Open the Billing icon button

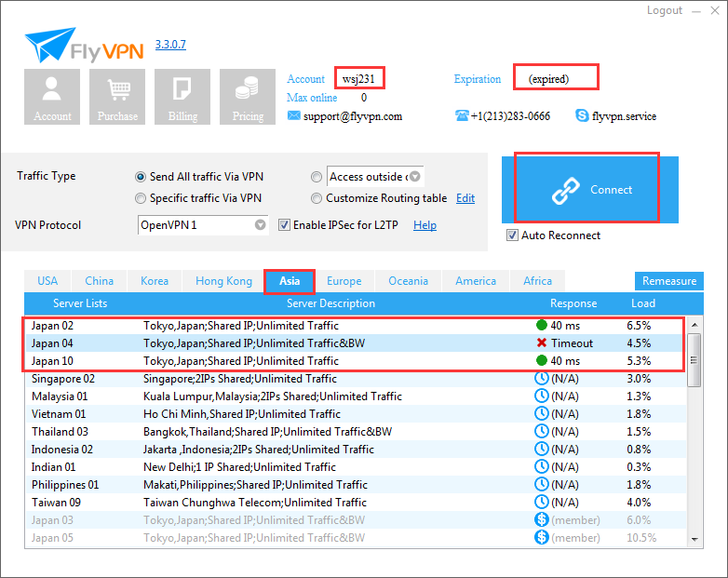click(182, 97)
